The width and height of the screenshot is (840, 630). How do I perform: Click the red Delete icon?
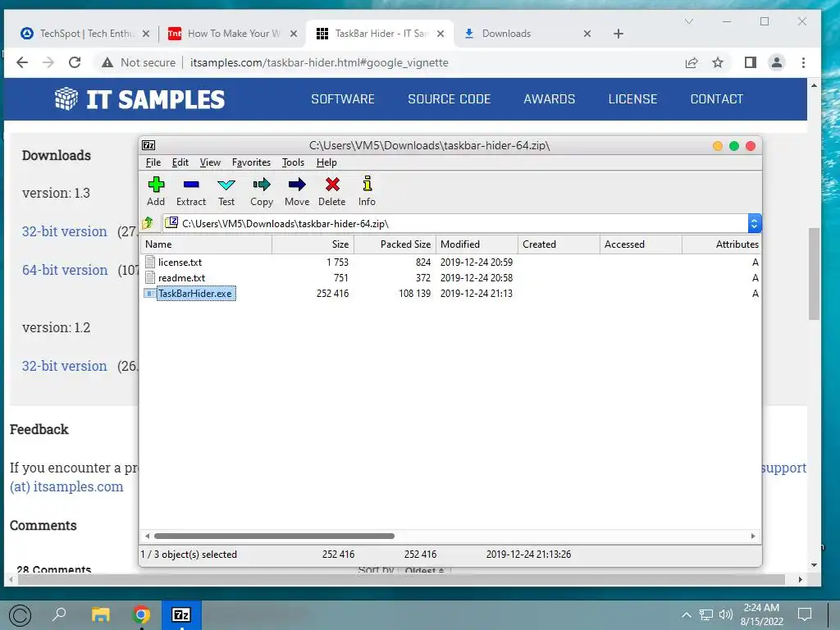[332, 191]
